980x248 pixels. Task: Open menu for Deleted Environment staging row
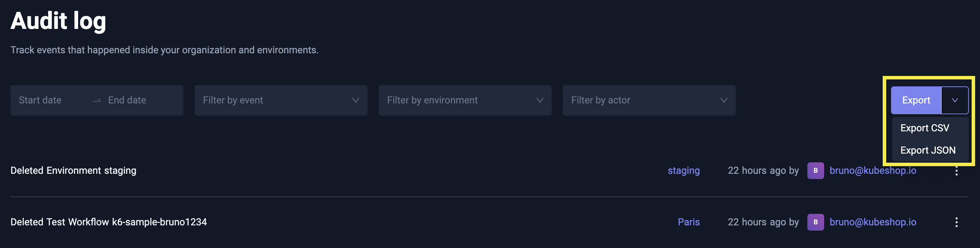(x=956, y=171)
